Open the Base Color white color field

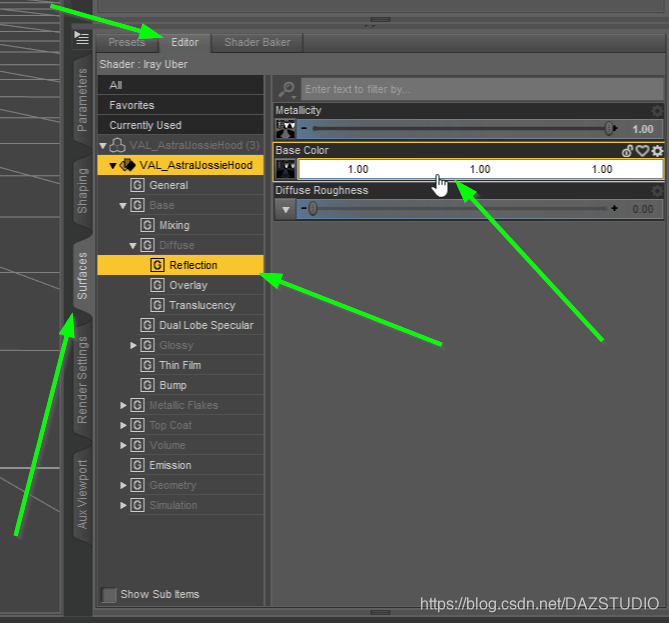coord(480,169)
